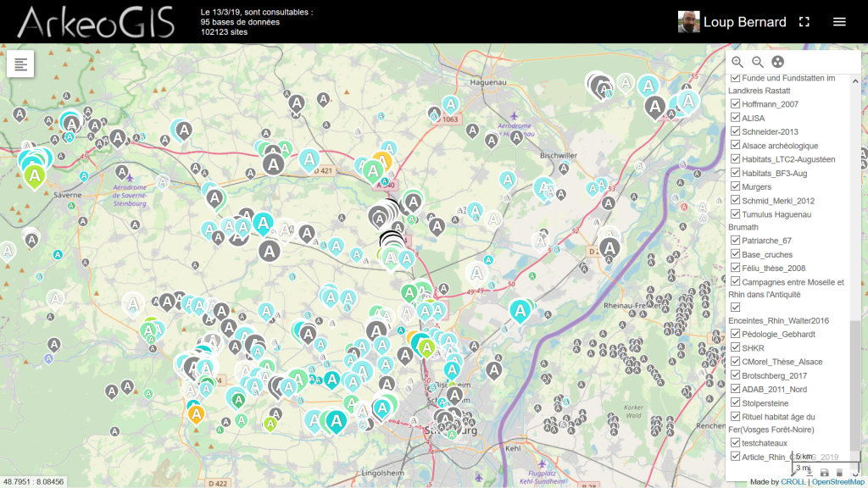
Task: Open the hamburger main menu
Action: (x=839, y=21)
